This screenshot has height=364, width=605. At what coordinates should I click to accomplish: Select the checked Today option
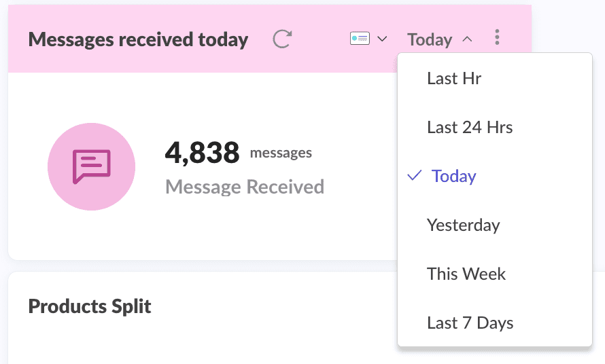pos(453,177)
